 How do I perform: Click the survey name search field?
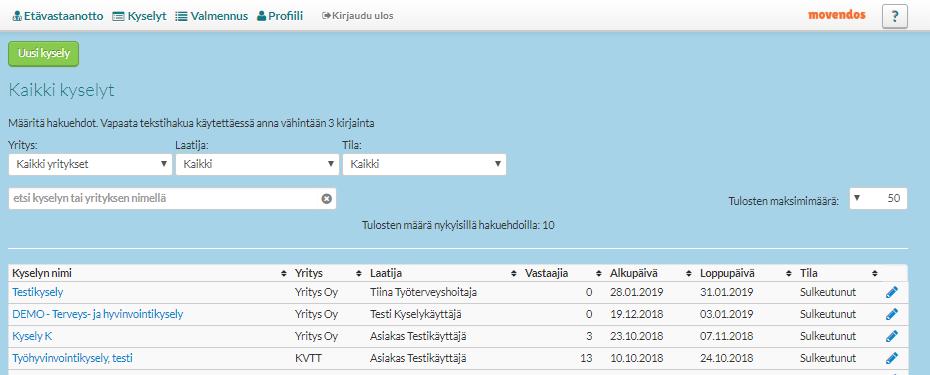click(x=172, y=199)
